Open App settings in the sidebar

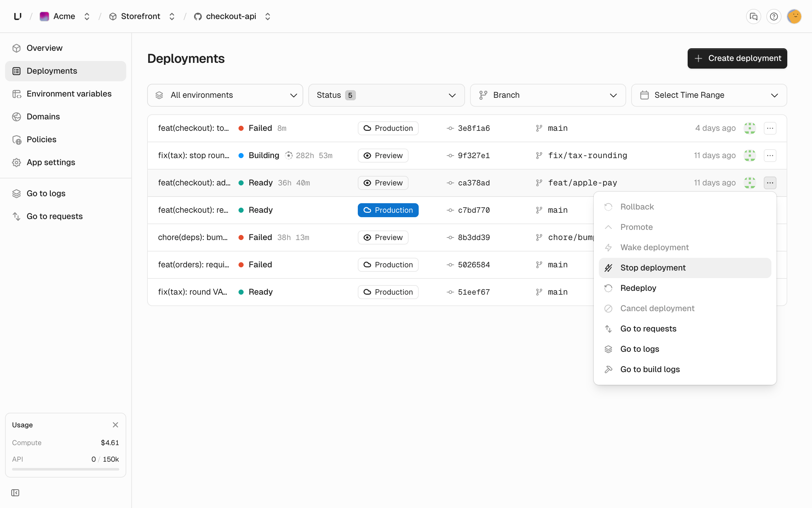point(65,162)
